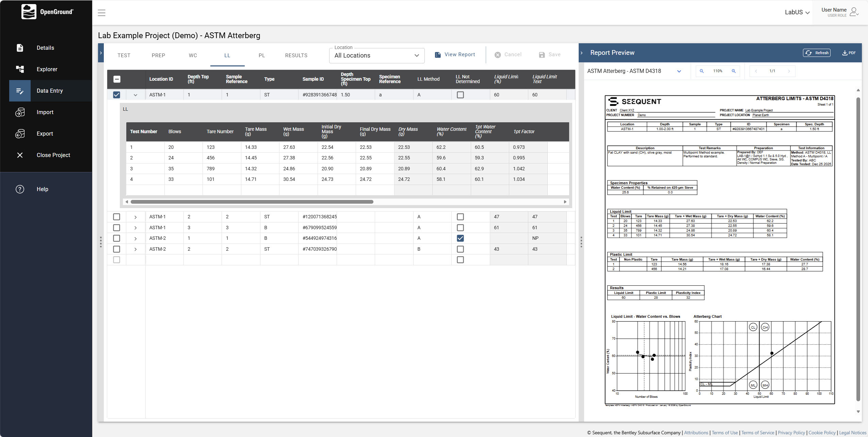868x437 pixels.
Task: Click the View Report button
Action: pos(455,54)
